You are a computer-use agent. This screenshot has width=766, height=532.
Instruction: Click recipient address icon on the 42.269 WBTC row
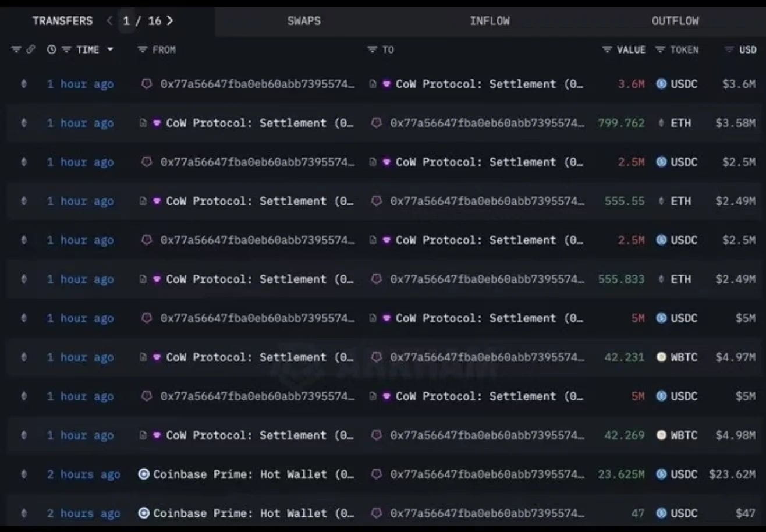pyautogui.click(x=377, y=435)
